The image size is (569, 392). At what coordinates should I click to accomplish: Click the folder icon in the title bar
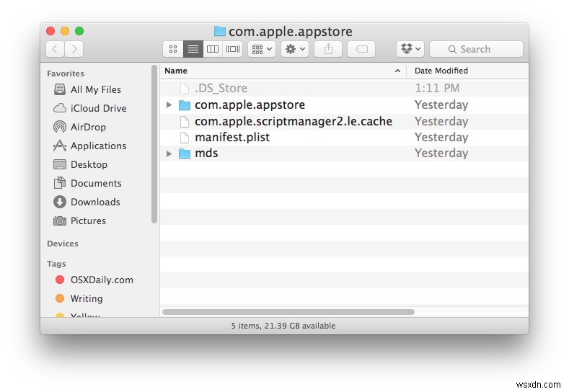point(219,31)
